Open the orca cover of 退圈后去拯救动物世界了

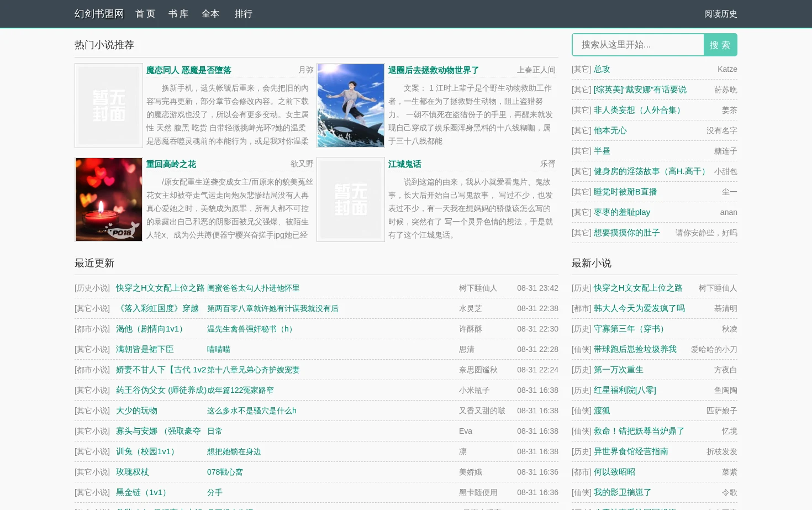pos(351,106)
